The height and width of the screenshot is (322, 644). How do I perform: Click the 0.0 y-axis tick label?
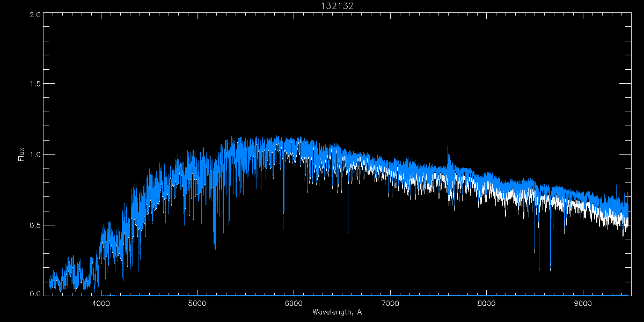coord(35,294)
